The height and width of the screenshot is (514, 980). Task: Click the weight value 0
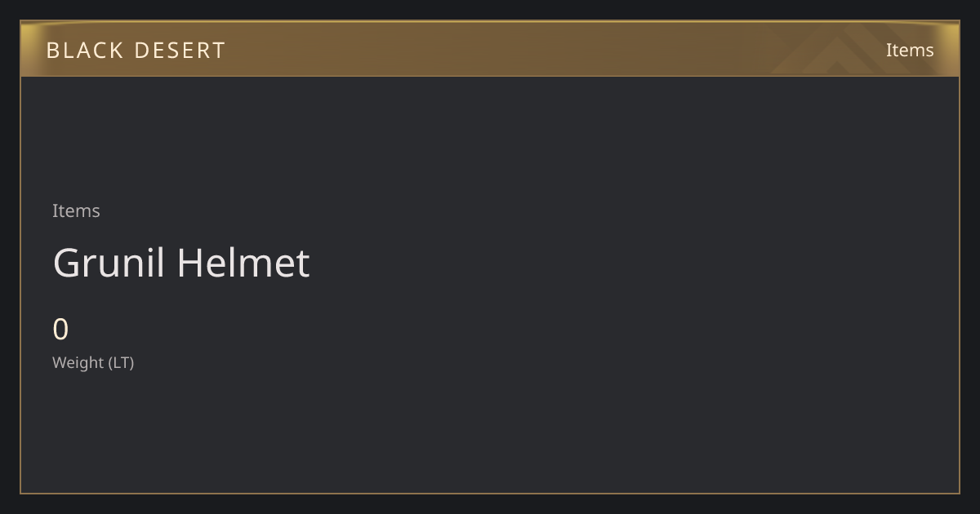tap(60, 330)
